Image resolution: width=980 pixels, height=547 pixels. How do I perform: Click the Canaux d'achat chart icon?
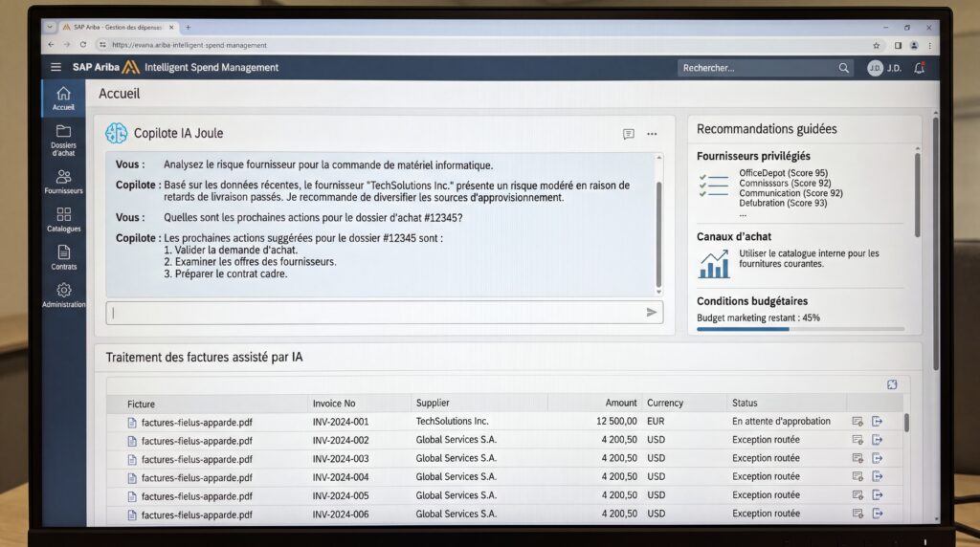pos(714,264)
